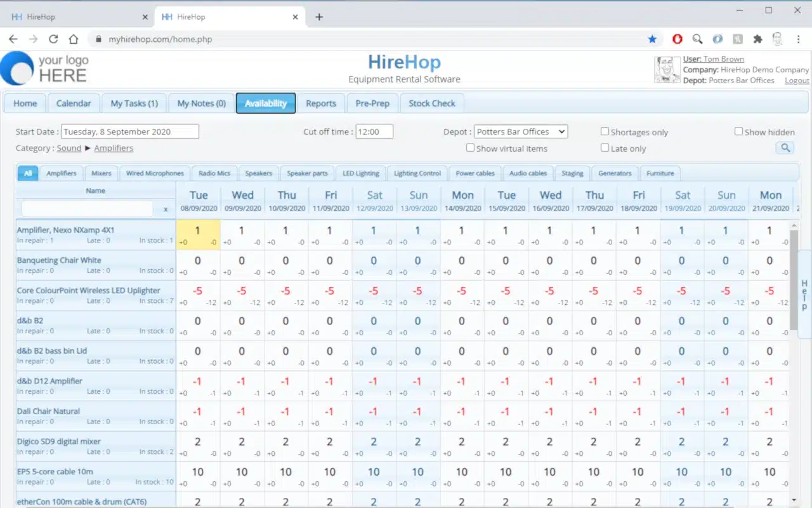Image resolution: width=812 pixels, height=508 pixels.
Task: Filter by Amplifiers category tab
Action: 62,173
